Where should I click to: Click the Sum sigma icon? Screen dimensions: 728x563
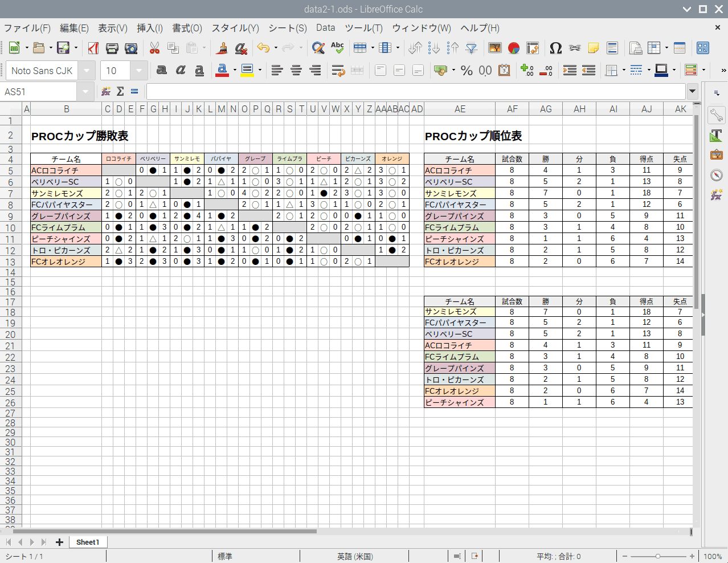120,91
